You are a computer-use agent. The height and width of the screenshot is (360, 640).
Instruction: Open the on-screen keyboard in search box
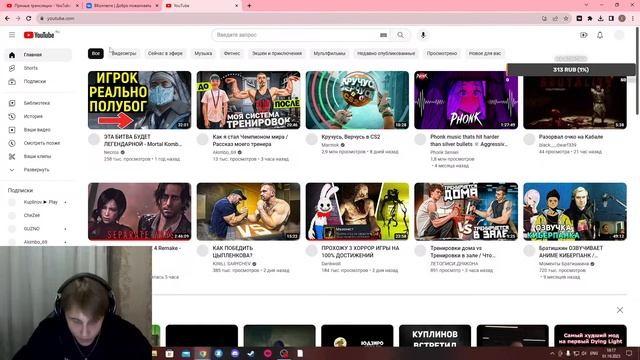(x=383, y=35)
